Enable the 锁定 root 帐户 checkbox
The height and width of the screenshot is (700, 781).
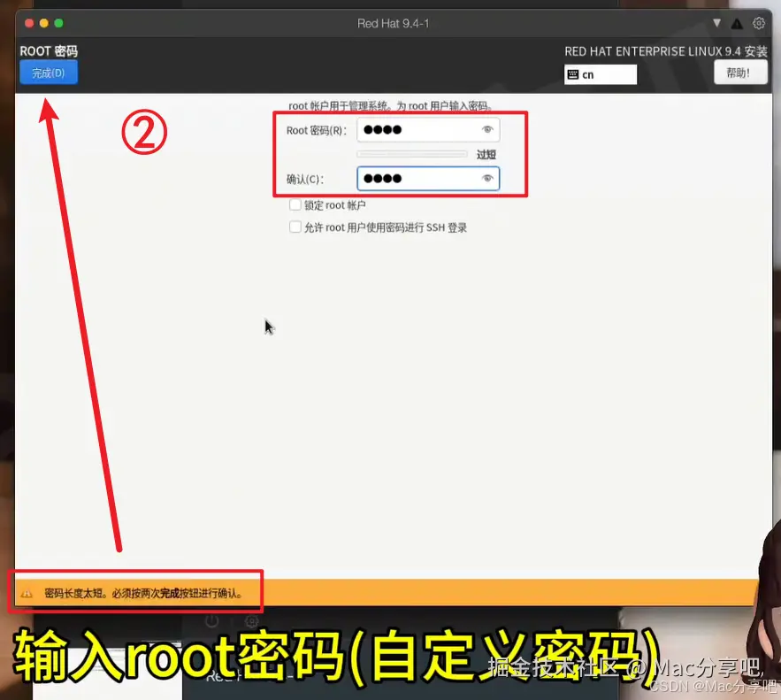coord(295,204)
